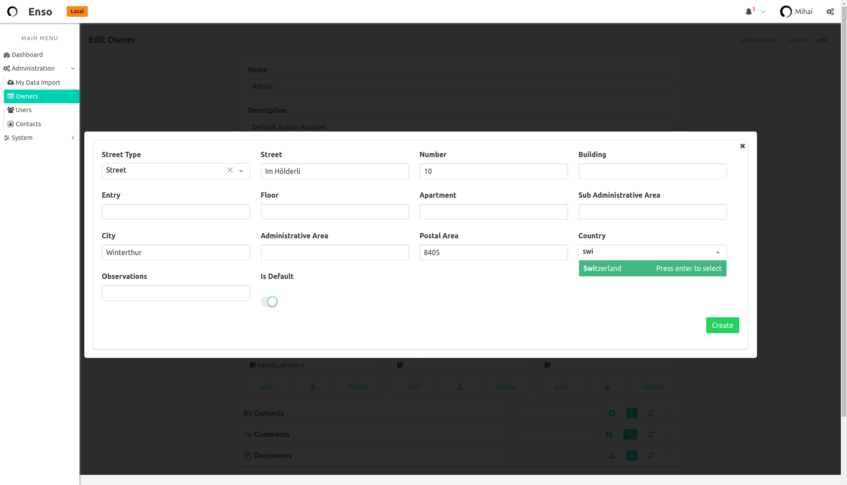Image resolution: width=847 pixels, height=485 pixels.
Task: Open Mihai's user profile
Action: pyautogui.click(x=796, y=11)
